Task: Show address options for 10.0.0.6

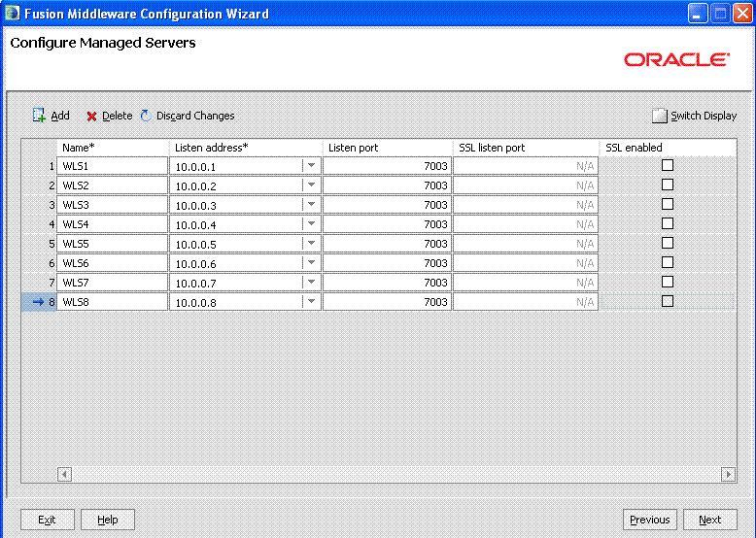Action: pyautogui.click(x=312, y=263)
